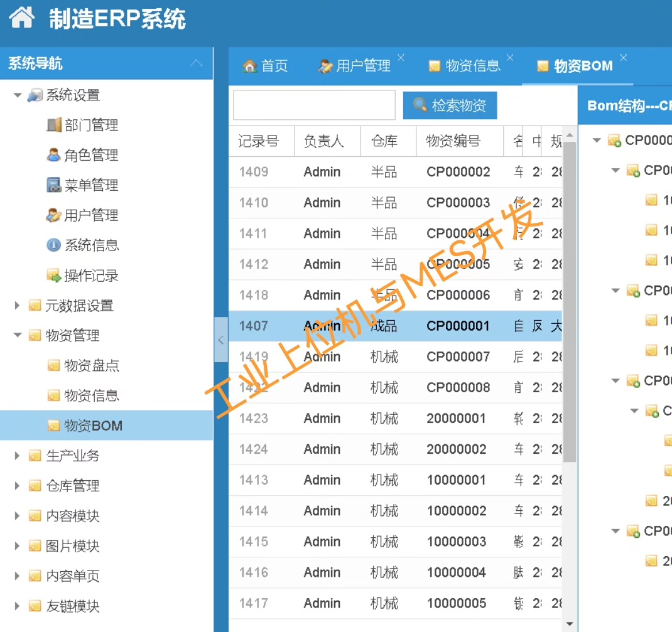Screen dimensions: 672x632
Task: Click the 菜单管理 icon in the navigation
Action: [54, 185]
